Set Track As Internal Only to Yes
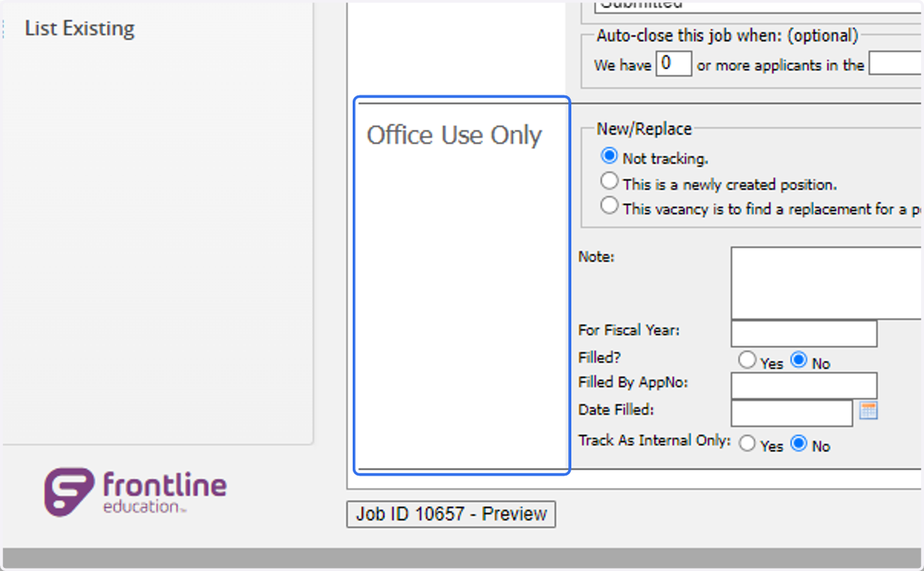The height and width of the screenshot is (571, 924). pos(746,443)
